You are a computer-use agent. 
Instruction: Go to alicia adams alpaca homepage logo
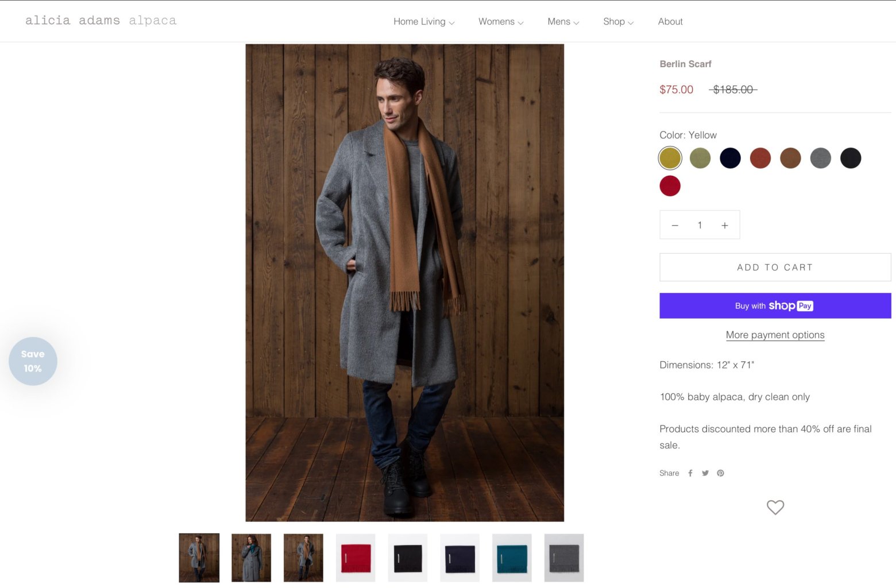click(101, 21)
